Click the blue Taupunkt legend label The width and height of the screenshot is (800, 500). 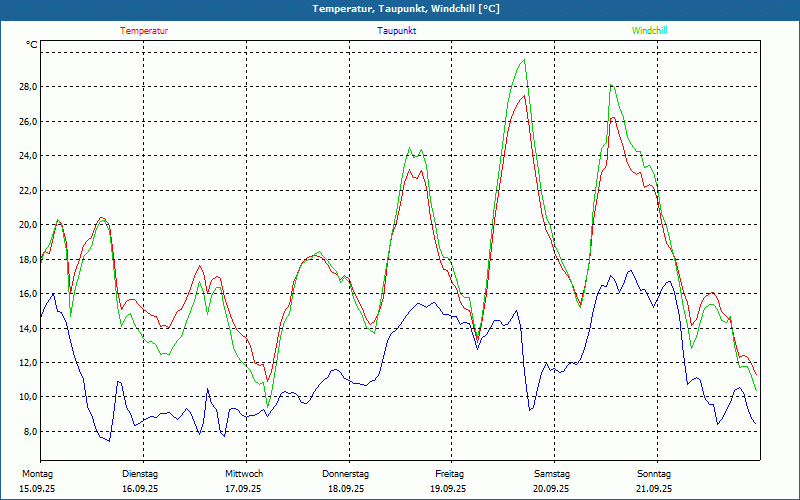(396, 31)
